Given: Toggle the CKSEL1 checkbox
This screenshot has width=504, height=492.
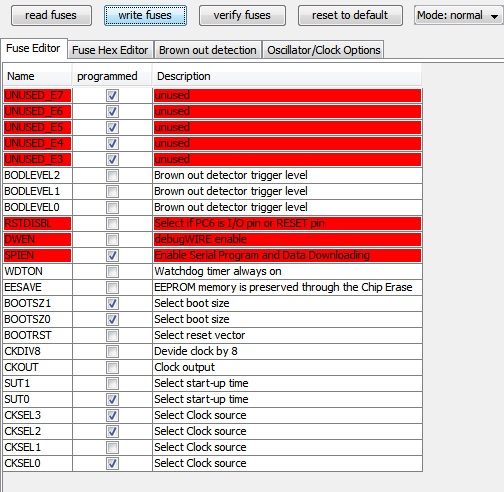Looking at the screenshot, I should (112, 447).
